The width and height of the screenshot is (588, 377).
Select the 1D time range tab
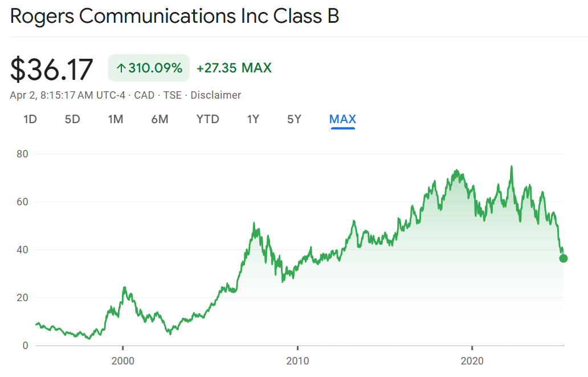[x=30, y=119]
